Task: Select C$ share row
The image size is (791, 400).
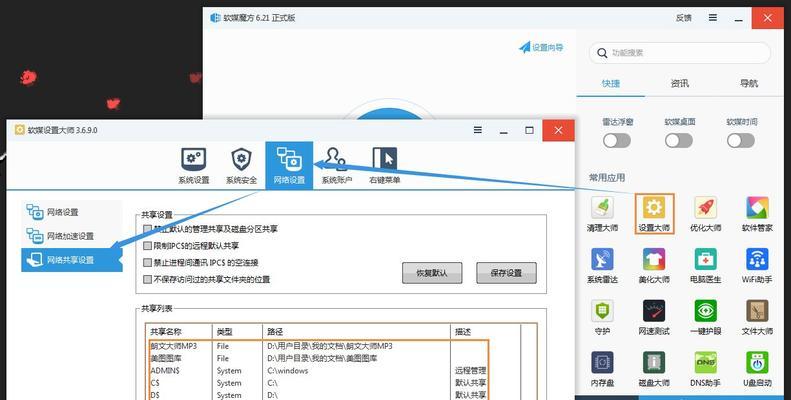Action: (x=319, y=383)
